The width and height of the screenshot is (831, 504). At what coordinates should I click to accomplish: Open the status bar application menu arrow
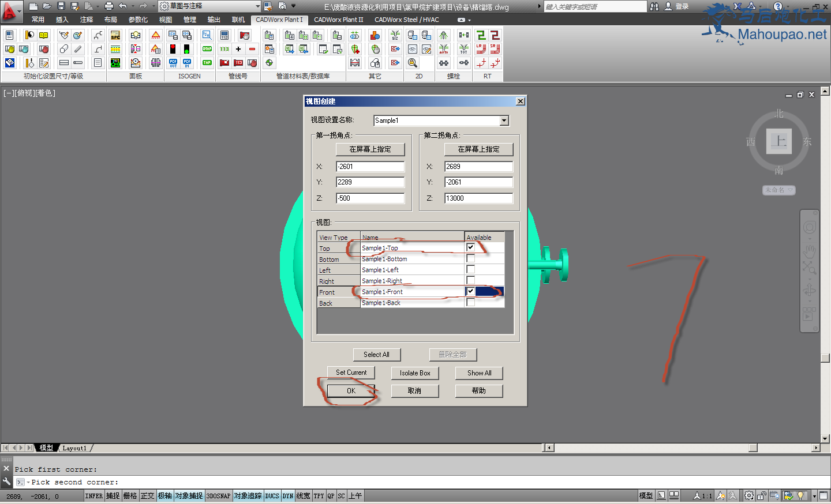[814, 496]
